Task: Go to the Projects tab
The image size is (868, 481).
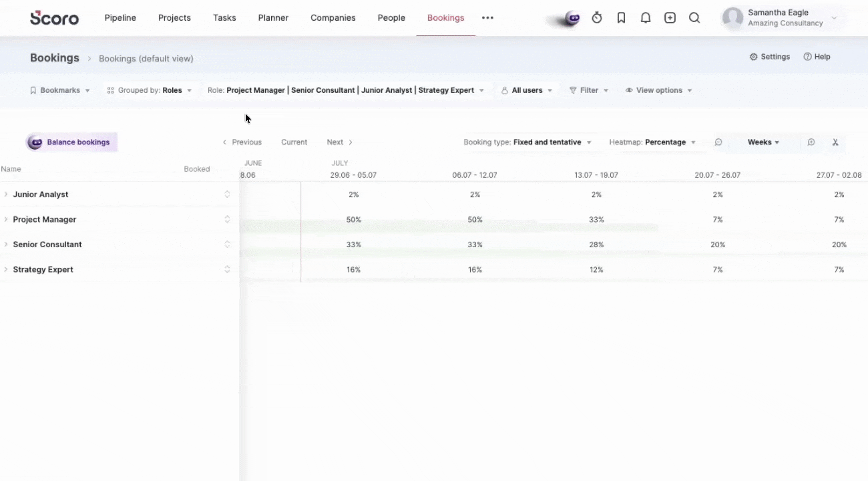Action: point(174,18)
